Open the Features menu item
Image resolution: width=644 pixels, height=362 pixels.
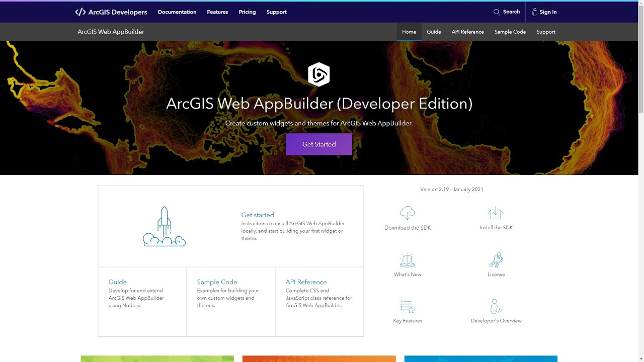pyautogui.click(x=217, y=12)
